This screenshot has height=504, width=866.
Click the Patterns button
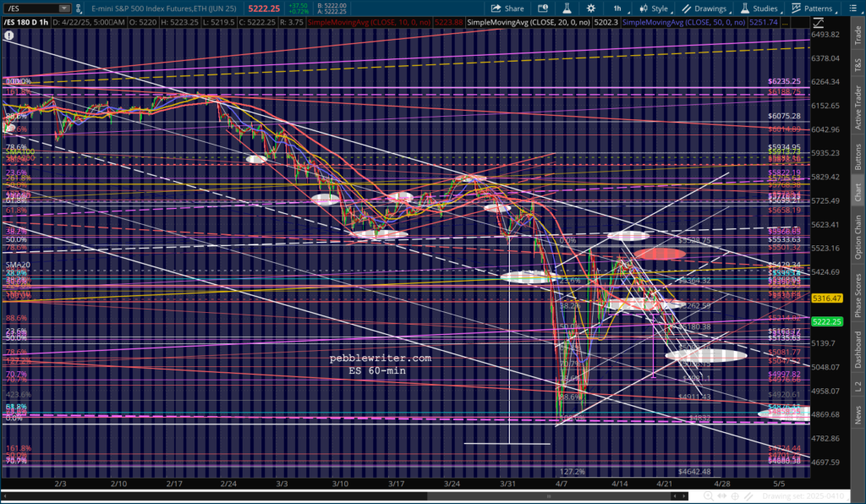click(x=812, y=8)
